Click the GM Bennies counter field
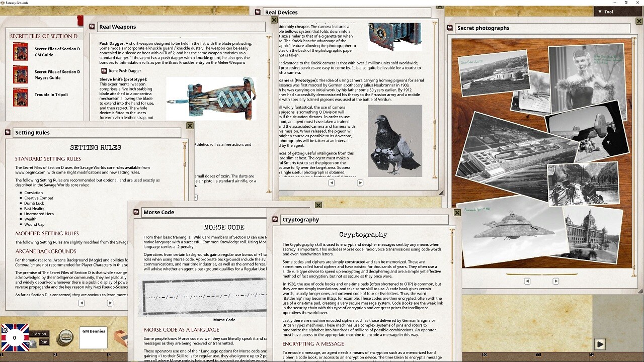The width and height of the screenshot is (644, 362). pos(93,340)
